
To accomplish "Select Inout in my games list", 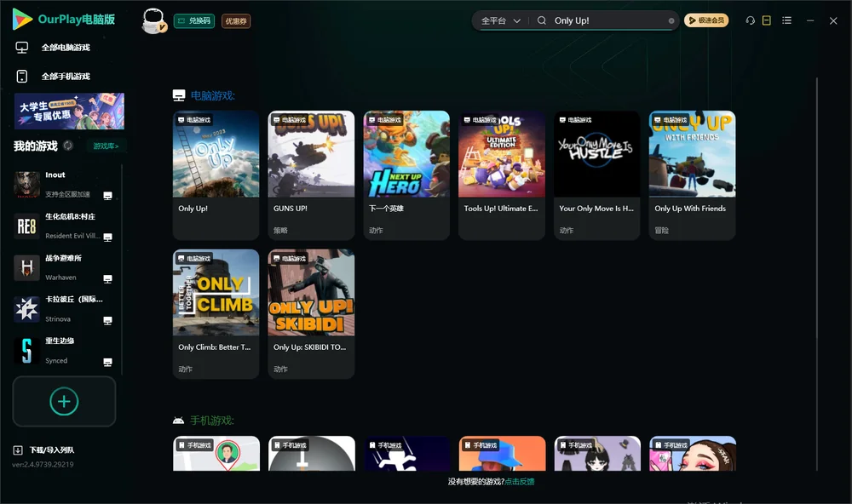I will click(x=64, y=185).
